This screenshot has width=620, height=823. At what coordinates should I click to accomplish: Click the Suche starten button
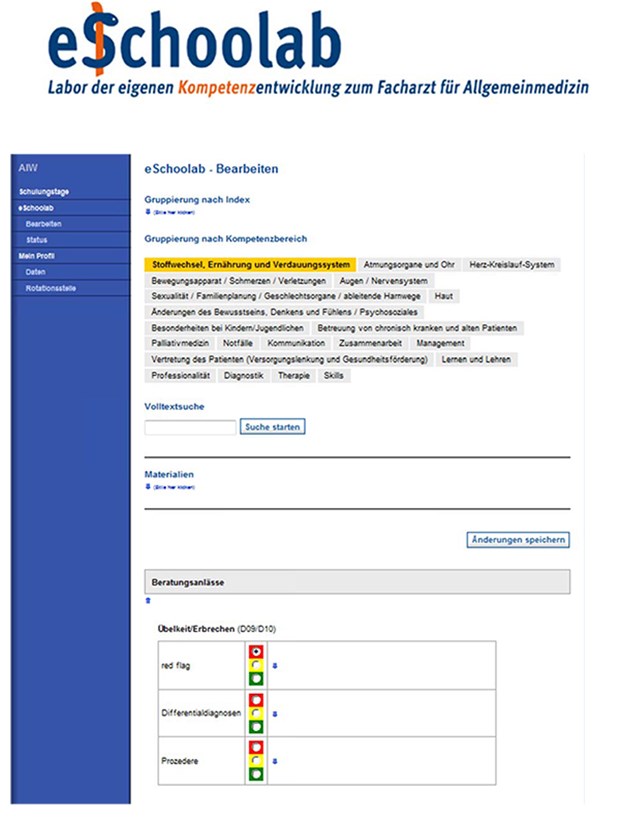click(x=272, y=427)
